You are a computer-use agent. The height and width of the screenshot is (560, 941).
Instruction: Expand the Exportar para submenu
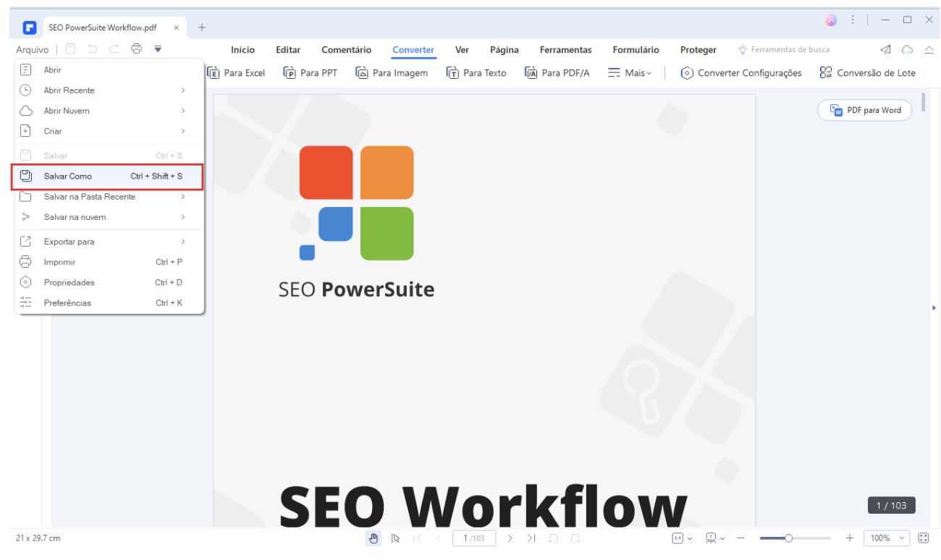click(109, 242)
